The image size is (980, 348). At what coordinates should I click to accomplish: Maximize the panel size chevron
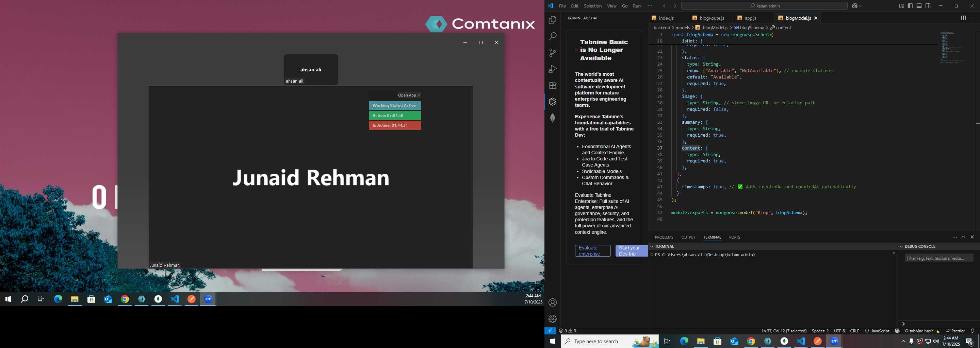click(x=963, y=237)
